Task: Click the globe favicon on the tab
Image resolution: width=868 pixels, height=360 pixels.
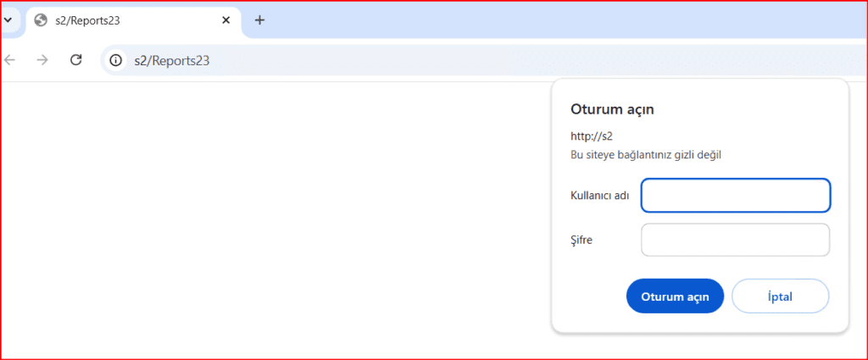Action: [41, 20]
